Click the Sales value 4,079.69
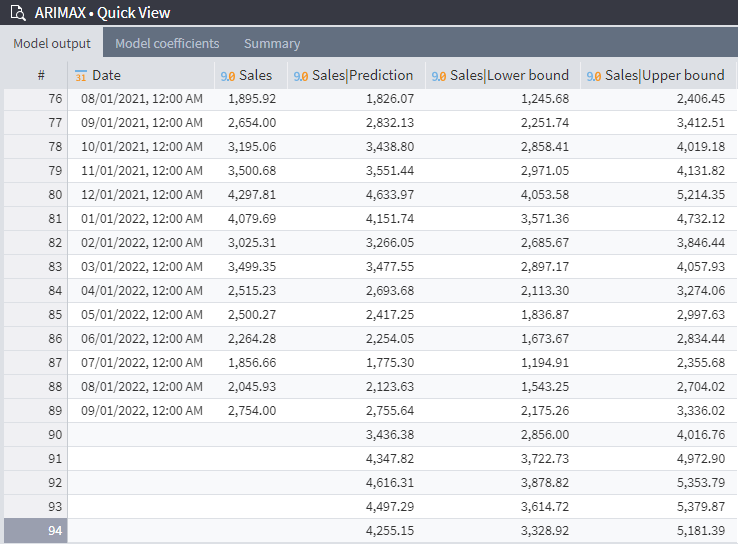 (252, 219)
